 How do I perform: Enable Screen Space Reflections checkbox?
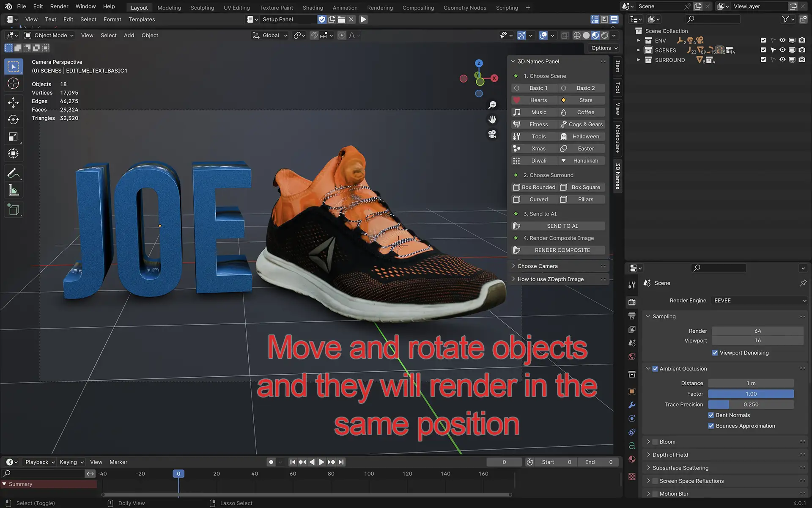655,481
